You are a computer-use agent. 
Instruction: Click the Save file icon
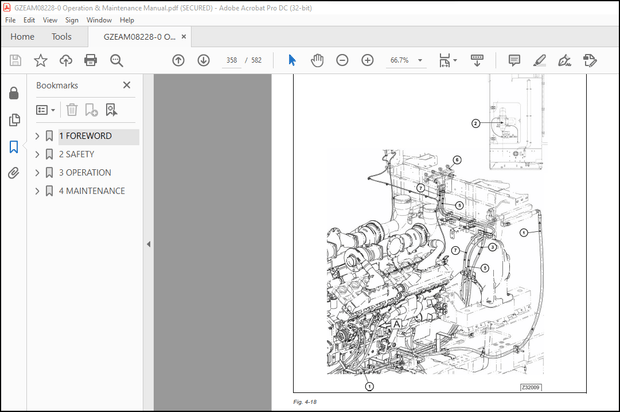(15, 60)
